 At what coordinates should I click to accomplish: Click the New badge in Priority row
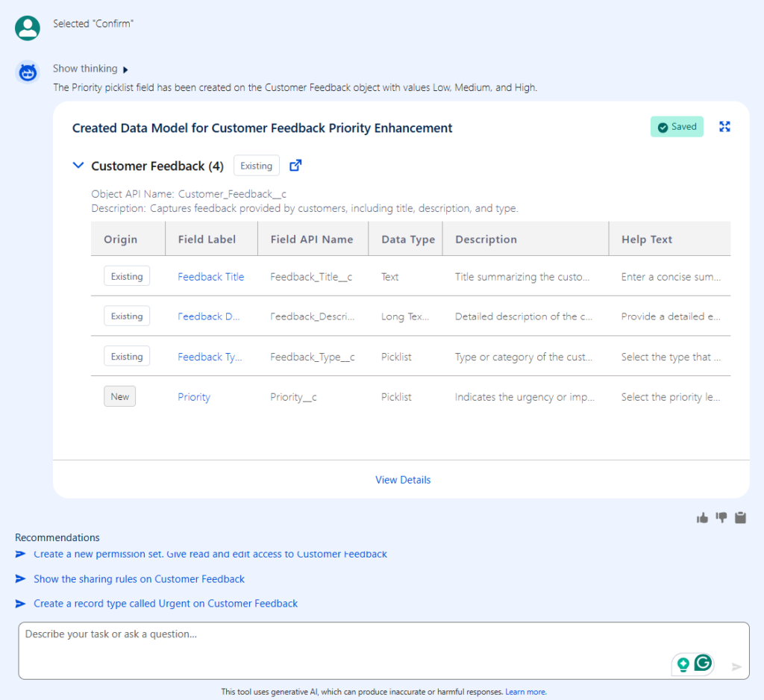(120, 396)
